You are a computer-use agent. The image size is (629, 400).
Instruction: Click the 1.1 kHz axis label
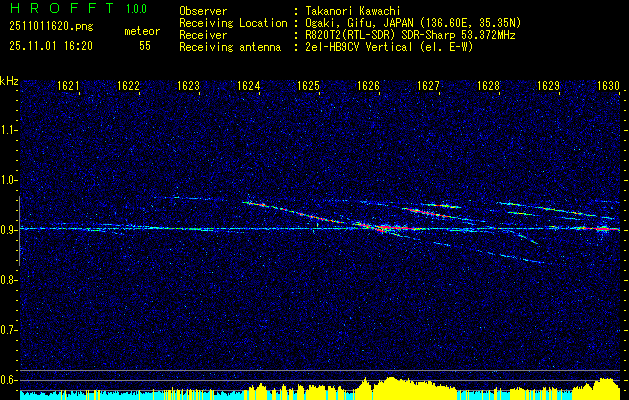8,130
